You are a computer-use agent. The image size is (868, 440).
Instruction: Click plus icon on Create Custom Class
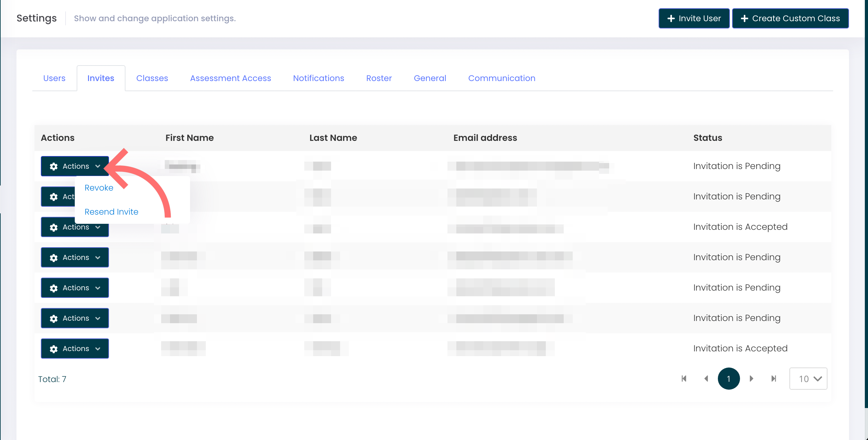pos(744,18)
